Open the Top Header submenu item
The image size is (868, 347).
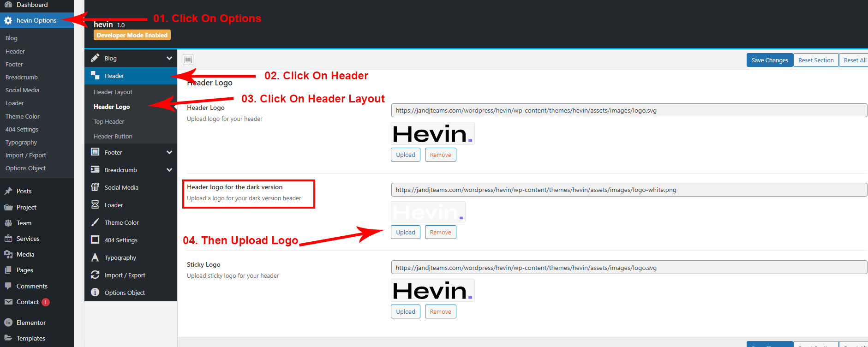pyautogui.click(x=109, y=122)
